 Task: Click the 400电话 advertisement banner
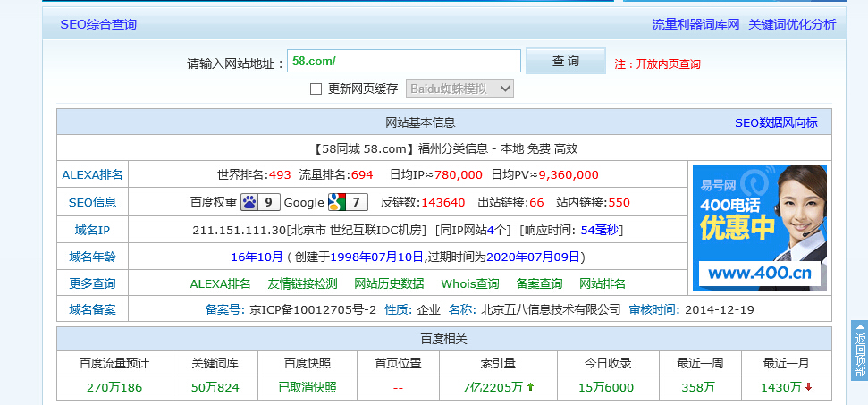coord(759,228)
